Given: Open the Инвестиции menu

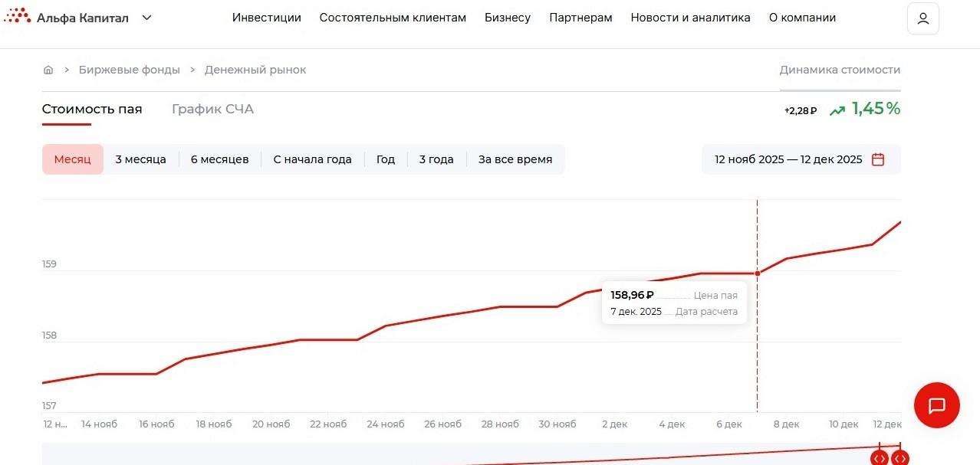Looking at the screenshot, I should [266, 18].
